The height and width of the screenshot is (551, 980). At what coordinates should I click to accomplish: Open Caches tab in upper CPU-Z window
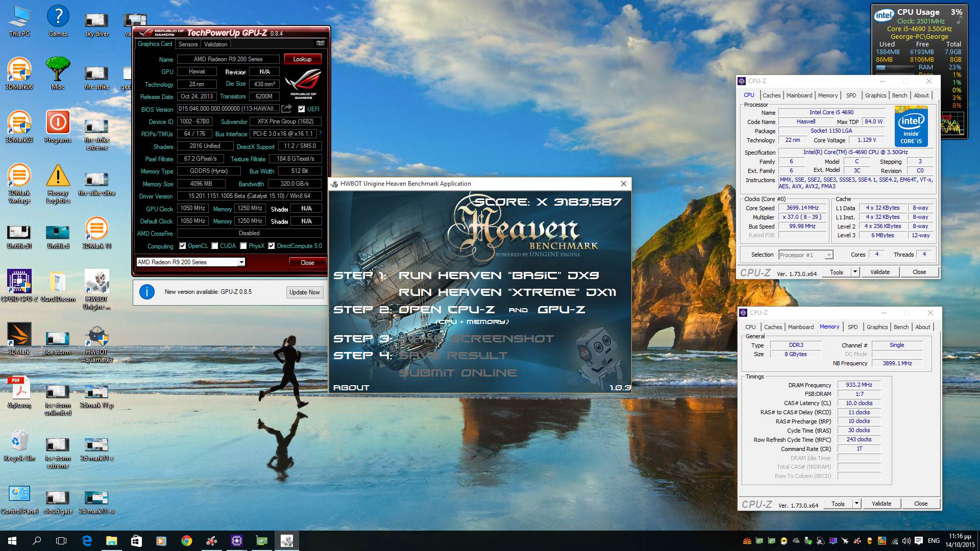(x=771, y=95)
